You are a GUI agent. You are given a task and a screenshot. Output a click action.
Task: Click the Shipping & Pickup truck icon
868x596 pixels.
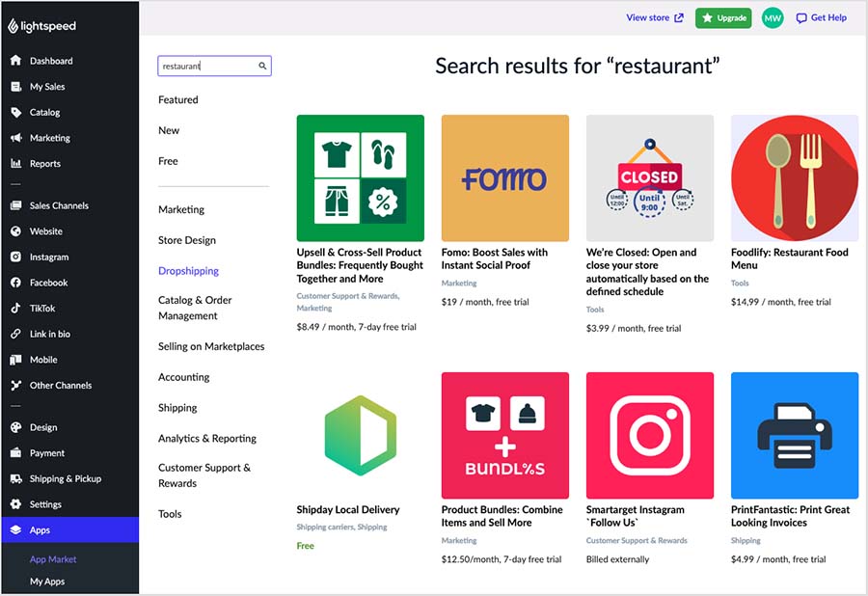[x=15, y=478]
